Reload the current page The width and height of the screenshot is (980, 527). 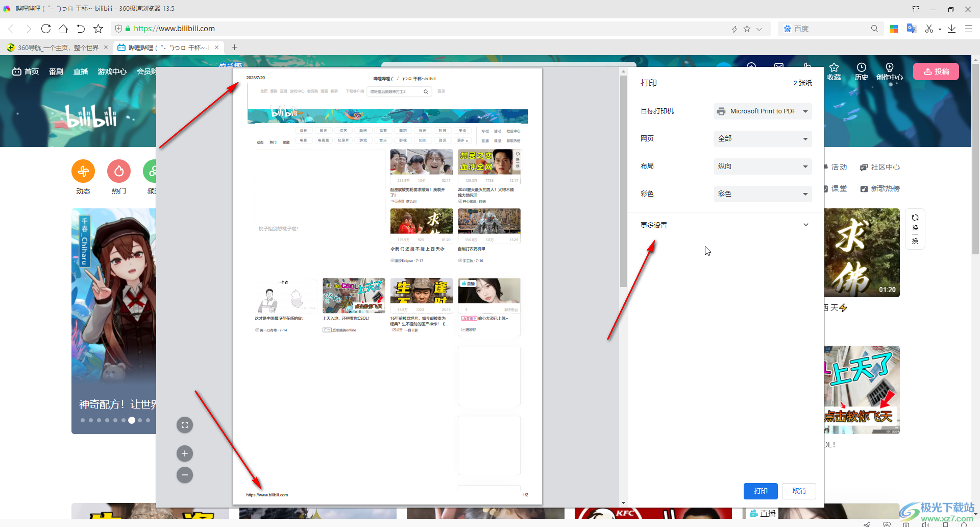(46, 29)
